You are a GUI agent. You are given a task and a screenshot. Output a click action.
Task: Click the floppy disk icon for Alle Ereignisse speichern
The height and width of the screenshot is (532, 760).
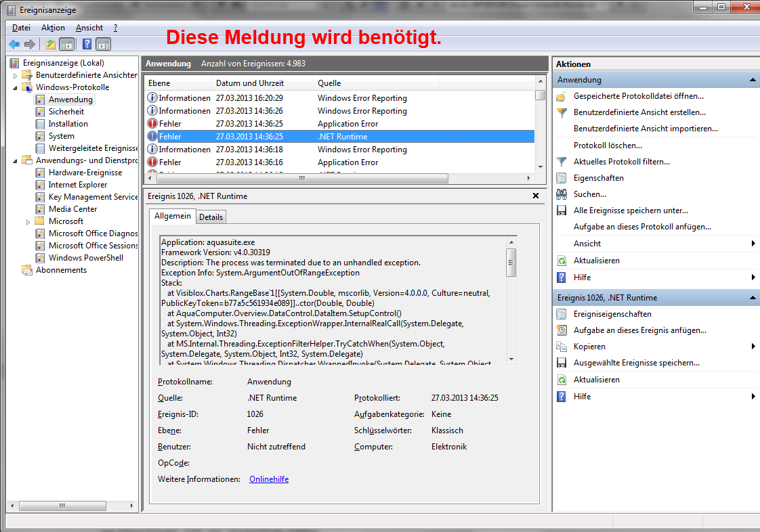point(561,210)
